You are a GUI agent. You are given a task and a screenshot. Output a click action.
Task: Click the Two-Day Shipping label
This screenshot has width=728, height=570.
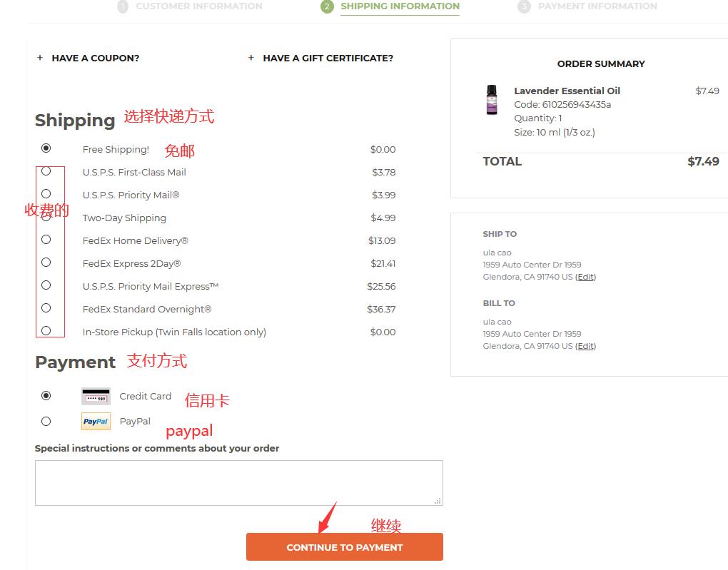(x=124, y=218)
